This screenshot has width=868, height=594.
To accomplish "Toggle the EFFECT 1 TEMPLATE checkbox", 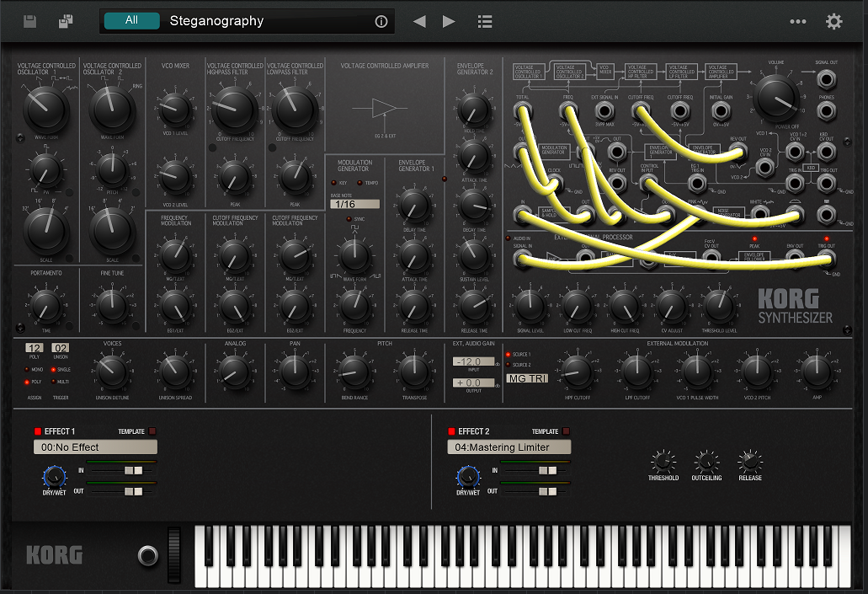I will pos(152,431).
